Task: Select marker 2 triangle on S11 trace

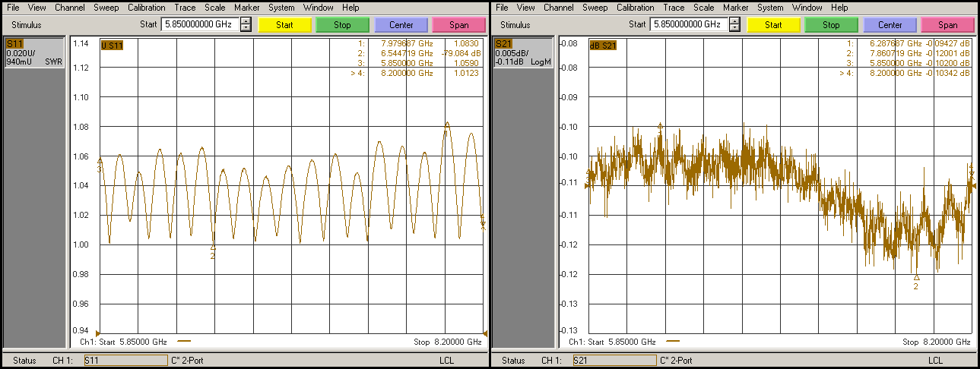Action: tap(213, 248)
